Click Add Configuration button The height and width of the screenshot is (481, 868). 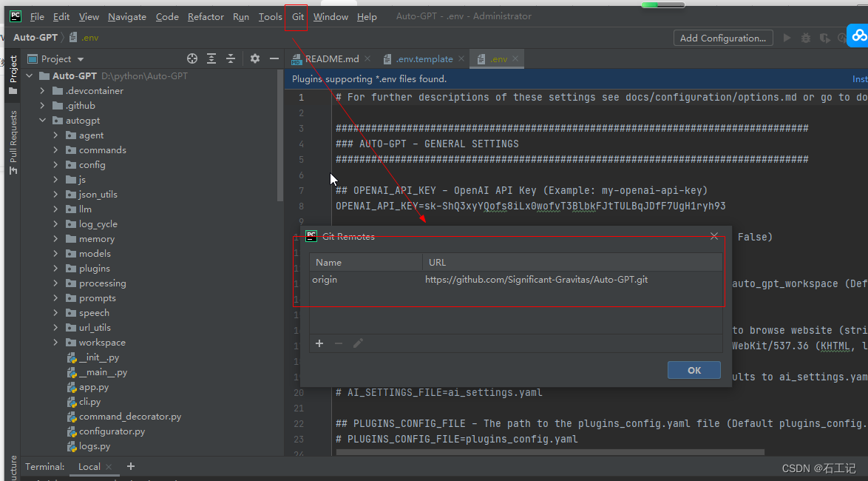coord(723,38)
